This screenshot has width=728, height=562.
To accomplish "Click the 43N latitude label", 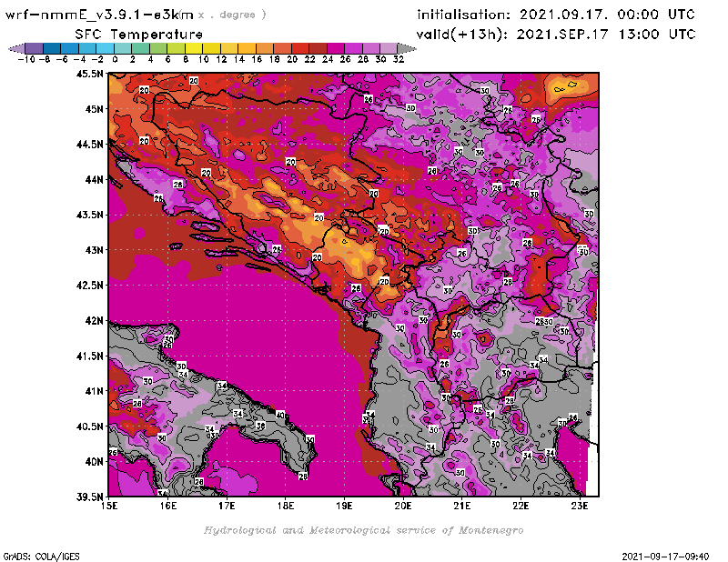I will click(94, 250).
